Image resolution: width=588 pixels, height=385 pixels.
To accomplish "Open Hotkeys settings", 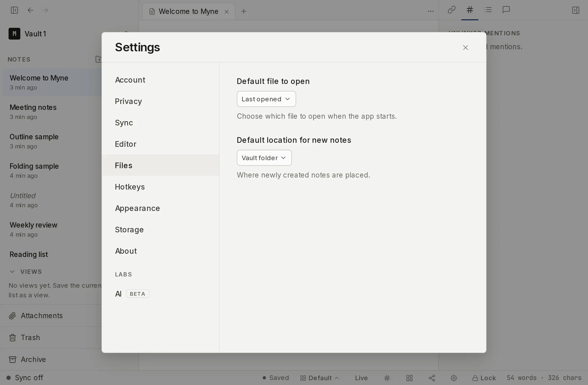I will click(160, 187).
